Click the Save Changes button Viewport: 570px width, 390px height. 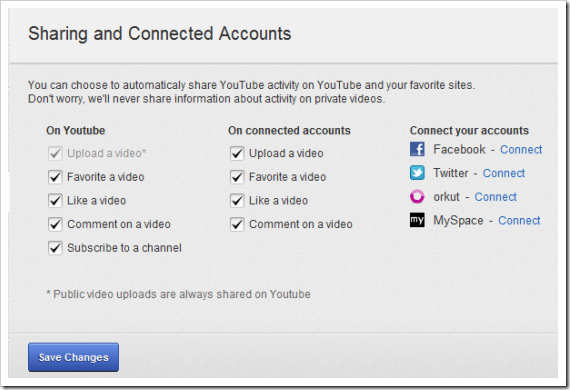coord(73,357)
